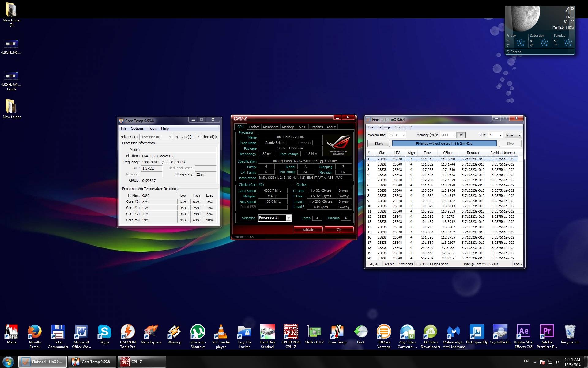Screen dimensions: 588x368
Task: Open Microsoft Office Word shortcut
Action: [81, 336]
